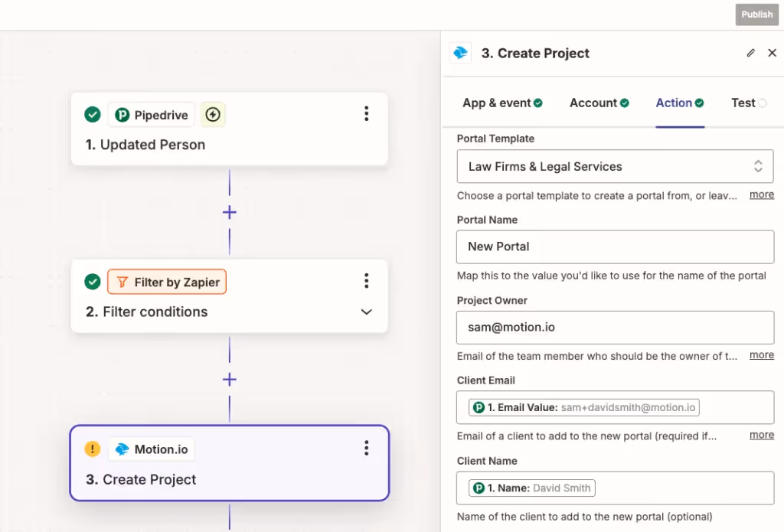Select the Email Value mapped pill
784x532 pixels.
coord(583,407)
